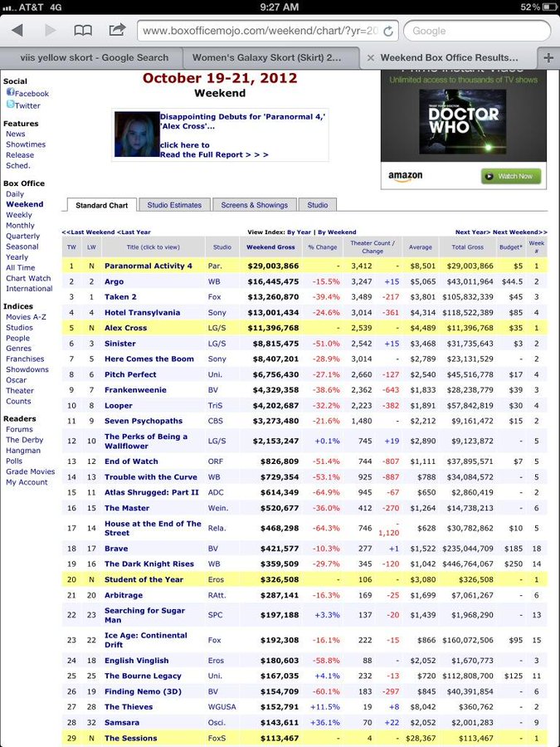Screen dimensions: 560x747
Task: Click Brave's $235,044,709 total gross
Action: point(468,549)
